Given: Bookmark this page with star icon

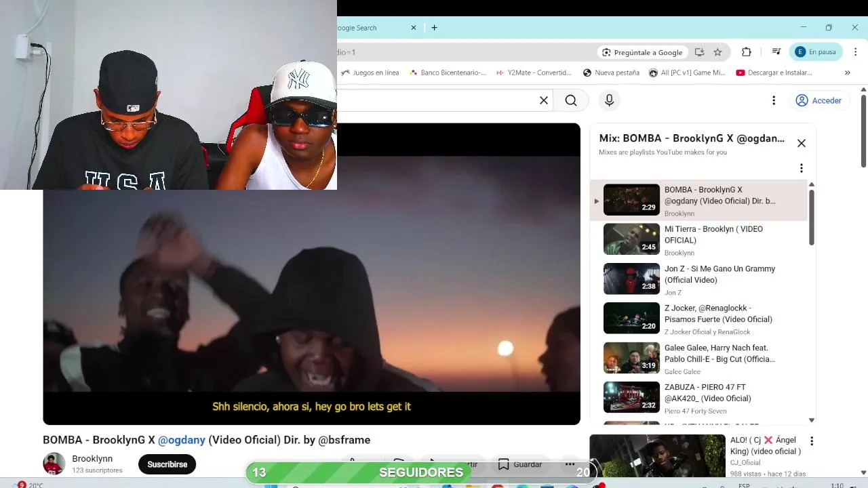Looking at the screenshot, I should [717, 52].
